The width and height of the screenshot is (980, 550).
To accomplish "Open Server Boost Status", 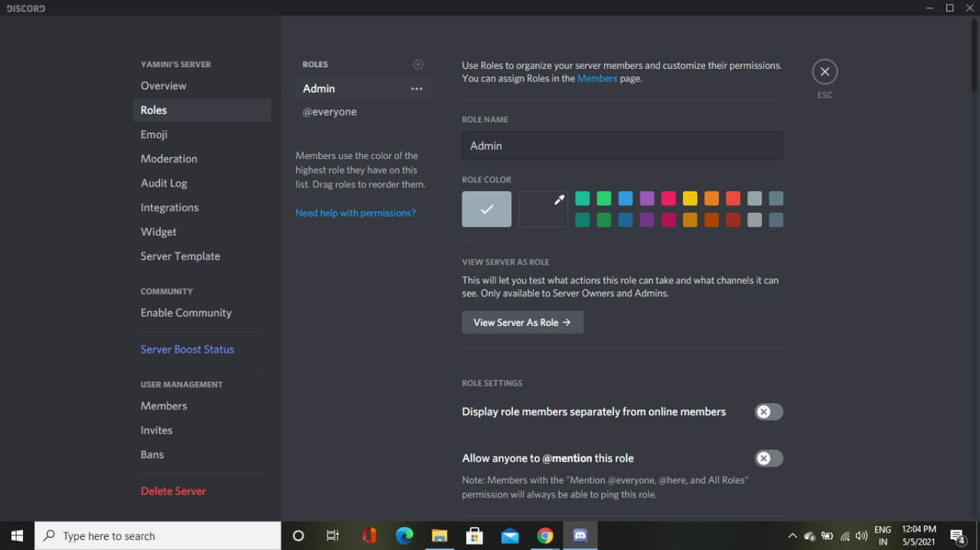I will [x=187, y=349].
